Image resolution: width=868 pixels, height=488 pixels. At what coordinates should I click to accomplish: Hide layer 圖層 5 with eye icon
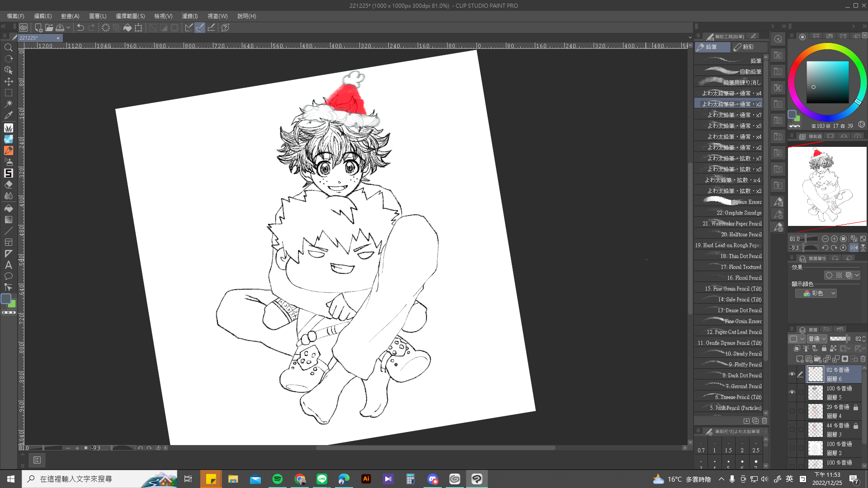pos(792,392)
